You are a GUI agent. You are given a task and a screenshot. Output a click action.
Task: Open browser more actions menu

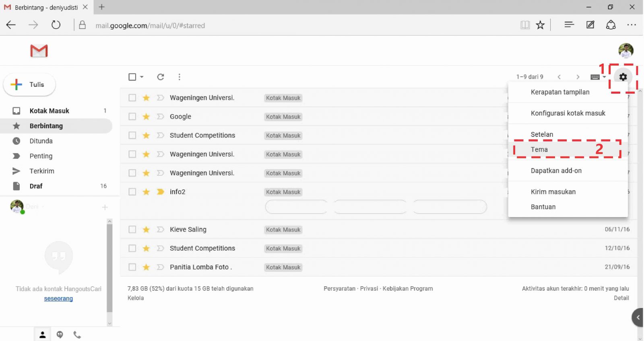tap(632, 25)
